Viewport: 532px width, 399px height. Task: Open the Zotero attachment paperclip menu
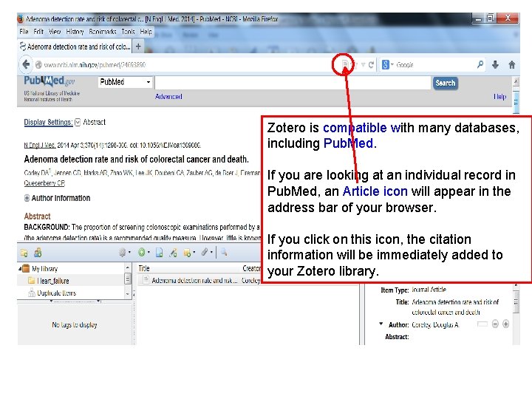click(x=206, y=252)
